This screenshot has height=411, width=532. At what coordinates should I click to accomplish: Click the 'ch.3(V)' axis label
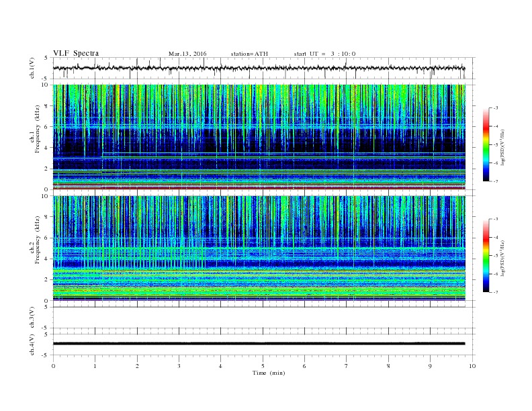tap(32, 318)
